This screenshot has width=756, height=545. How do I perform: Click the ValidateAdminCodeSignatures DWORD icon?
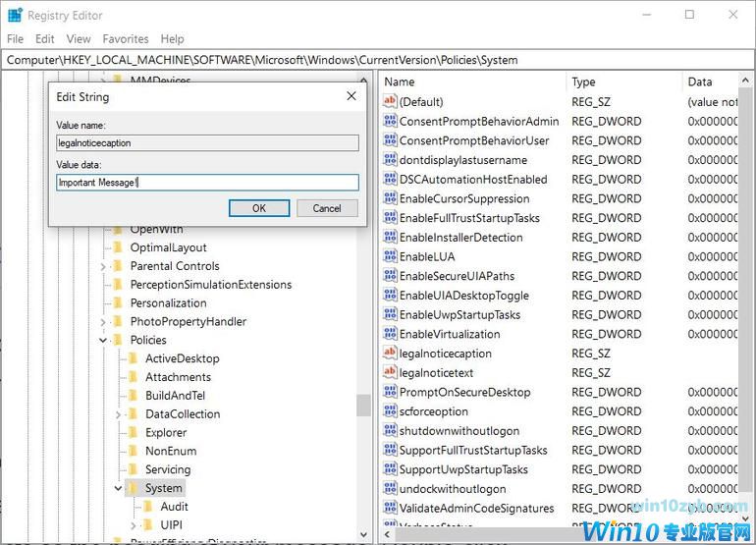[x=390, y=508]
